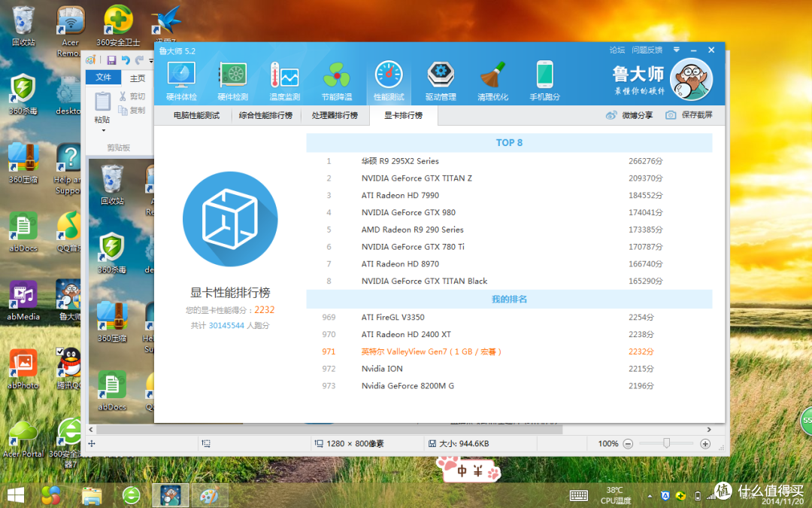The width and height of the screenshot is (812, 508).
Task: Open the 问题反馈 feedback link
Action: (x=647, y=50)
